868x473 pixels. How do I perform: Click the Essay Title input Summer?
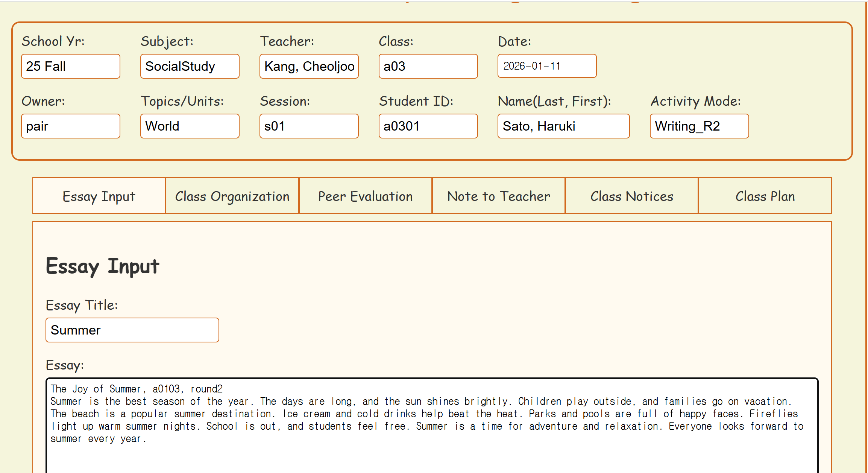click(132, 330)
